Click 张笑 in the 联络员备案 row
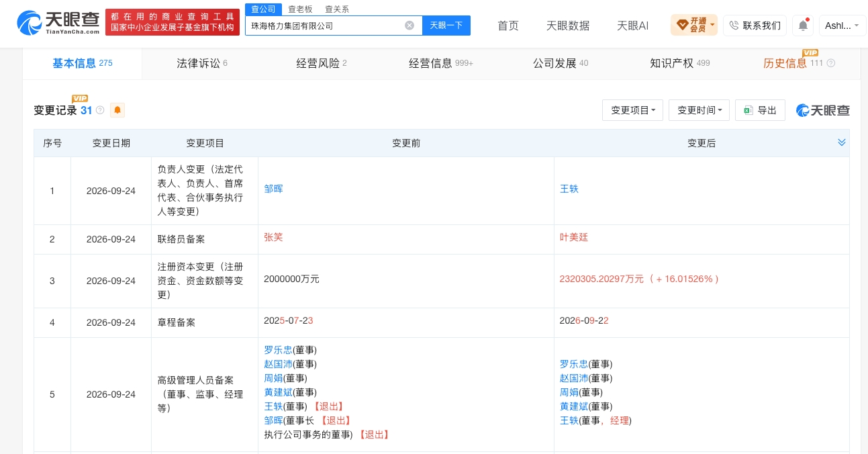Screen dimensions: 868x454 click(x=273, y=237)
